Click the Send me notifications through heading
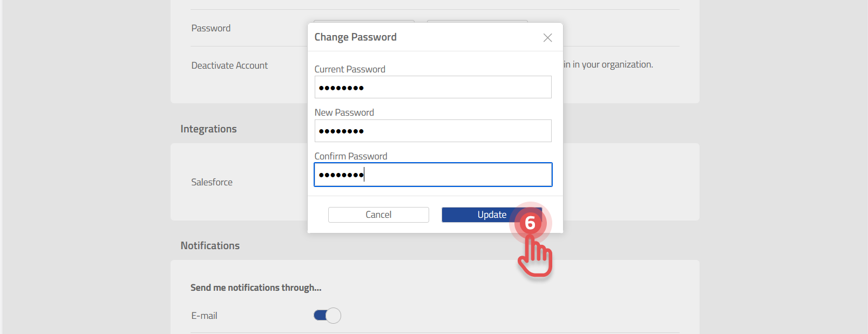 (256, 288)
